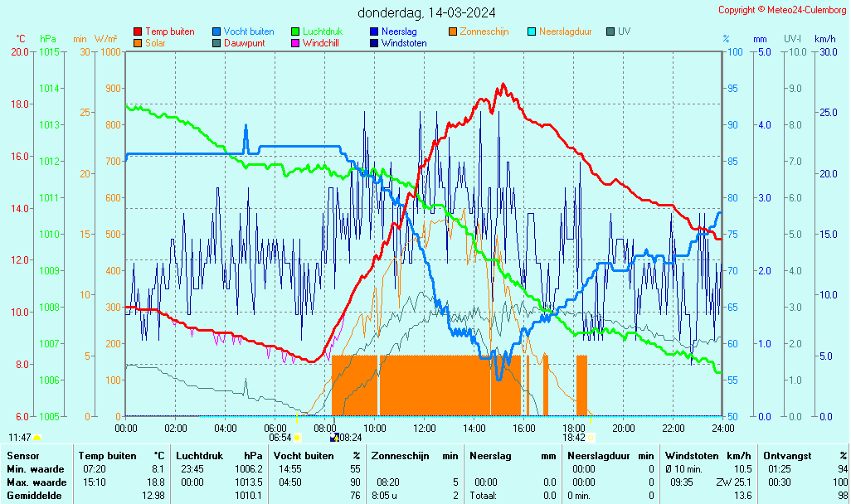Click the moon icon next to 08:24

point(333,437)
